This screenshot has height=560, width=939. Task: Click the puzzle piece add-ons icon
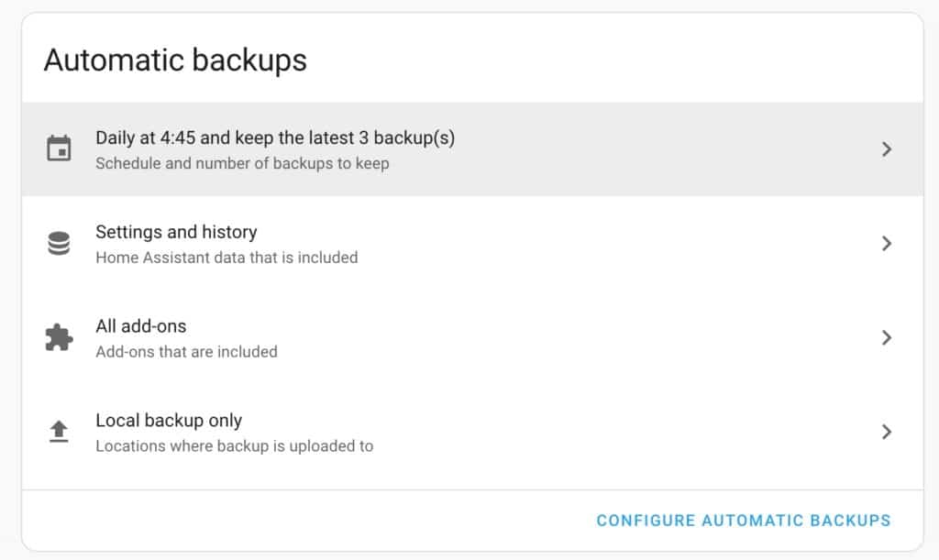pos(60,338)
